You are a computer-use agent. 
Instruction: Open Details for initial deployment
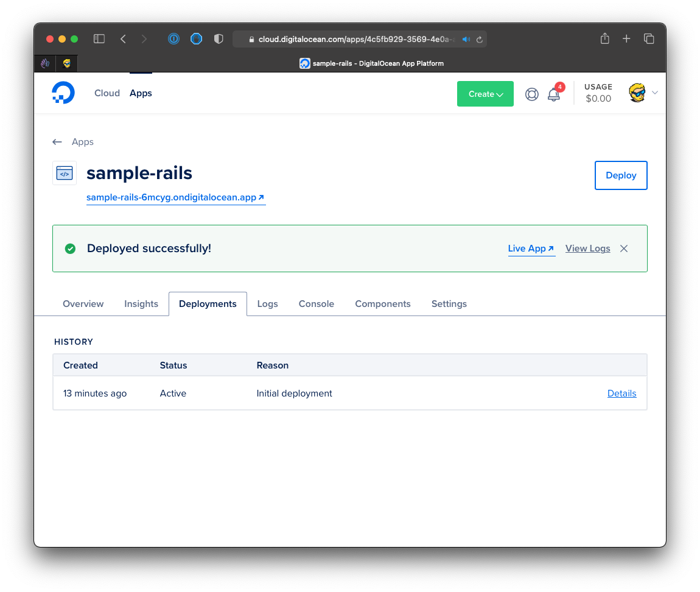[x=621, y=393]
